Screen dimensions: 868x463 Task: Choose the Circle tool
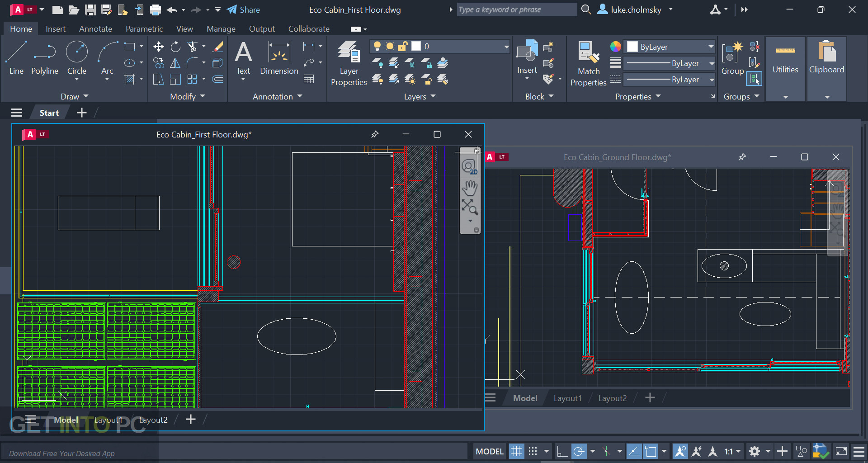click(x=77, y=58)
